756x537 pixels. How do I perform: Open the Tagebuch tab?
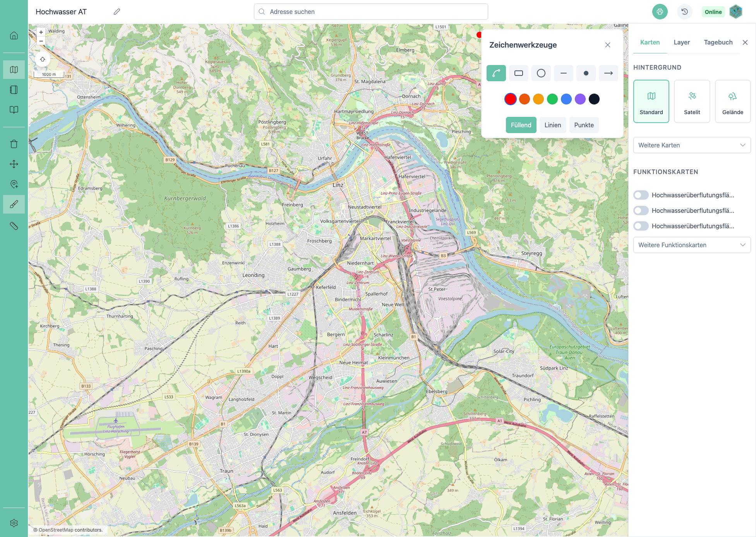tap(718, 42)
